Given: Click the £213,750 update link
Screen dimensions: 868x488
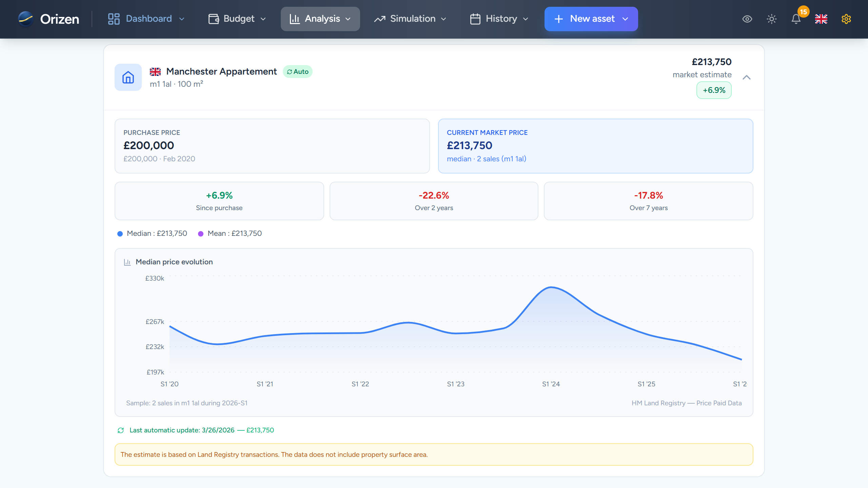Looking at the screenshot, I should pyautogui.click(x=260, y=430).
